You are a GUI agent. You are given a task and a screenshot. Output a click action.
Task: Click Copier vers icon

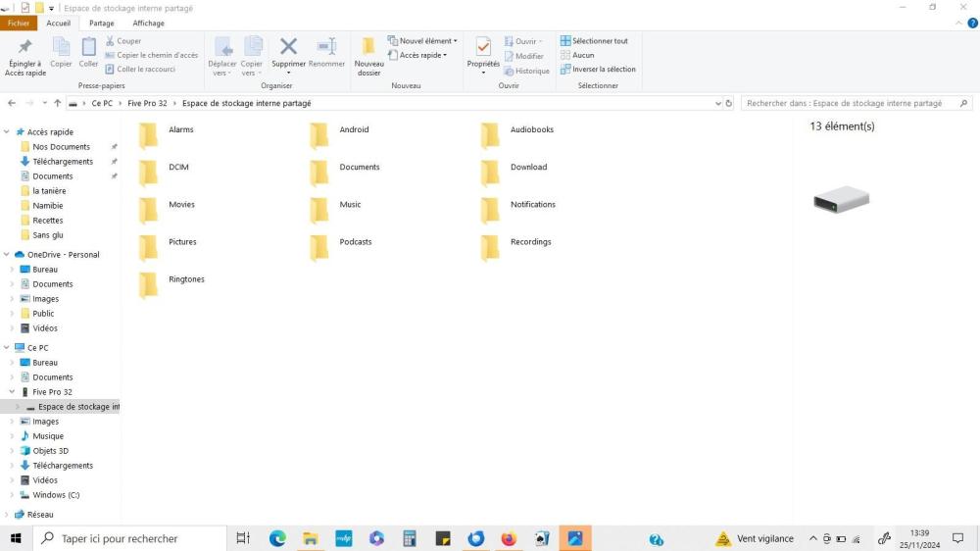252,47
